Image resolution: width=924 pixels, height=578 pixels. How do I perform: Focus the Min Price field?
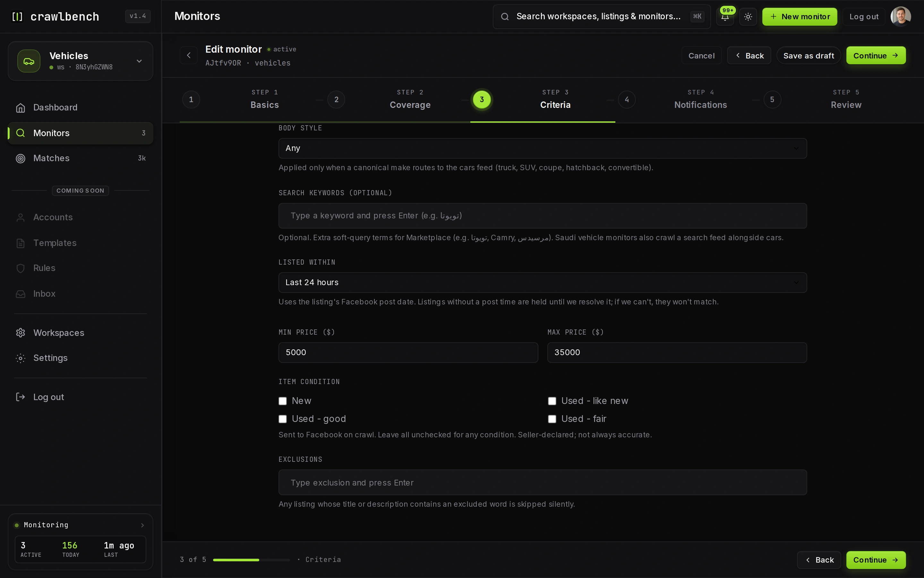pos(408,353)
